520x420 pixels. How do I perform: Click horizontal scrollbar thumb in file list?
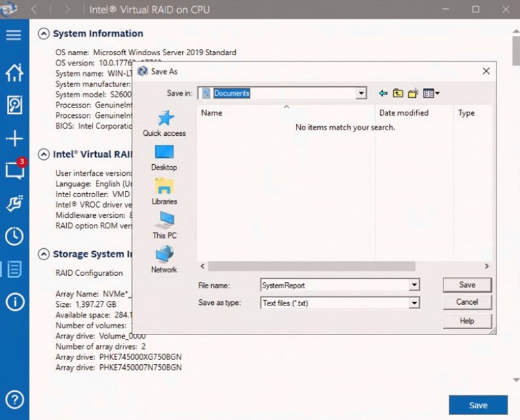tap(312, 266)
